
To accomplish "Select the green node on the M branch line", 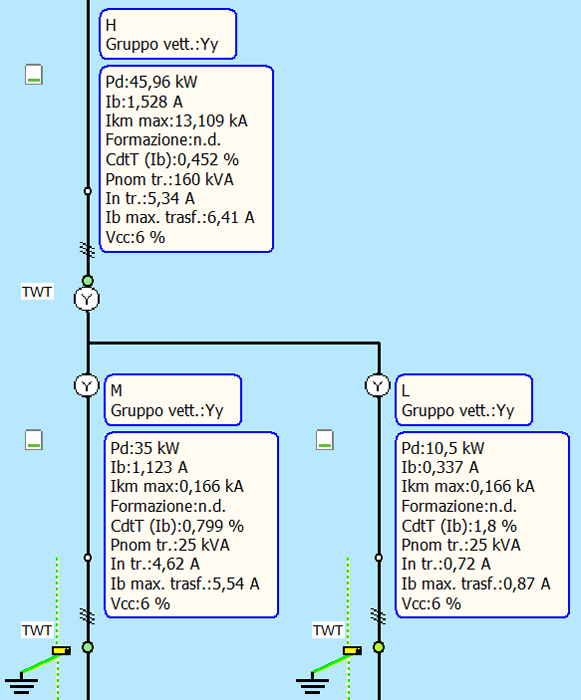I will [x=88, y=647].
